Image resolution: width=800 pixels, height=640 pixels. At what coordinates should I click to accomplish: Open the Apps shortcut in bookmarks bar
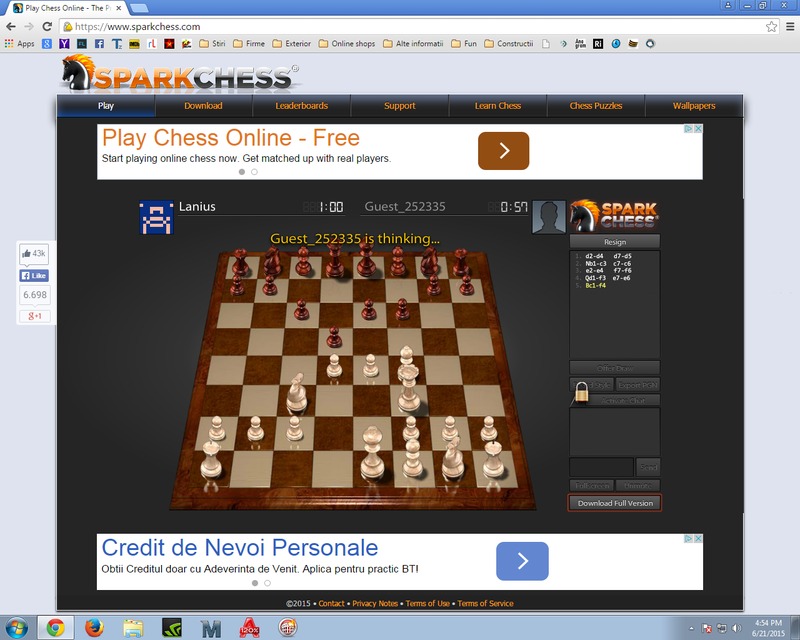tap(19, 44)
